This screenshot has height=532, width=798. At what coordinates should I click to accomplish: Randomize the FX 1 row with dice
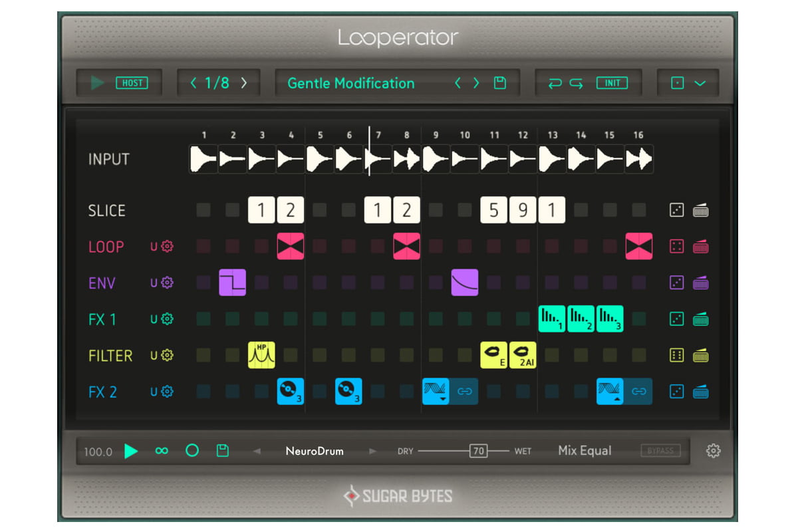tap(676, 319)
